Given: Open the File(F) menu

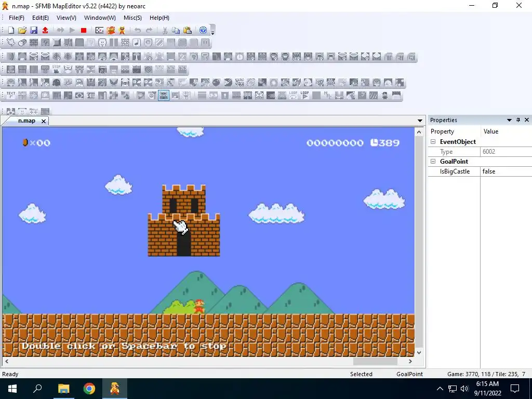Looking at the screenshot, I should tap(16, 18).
